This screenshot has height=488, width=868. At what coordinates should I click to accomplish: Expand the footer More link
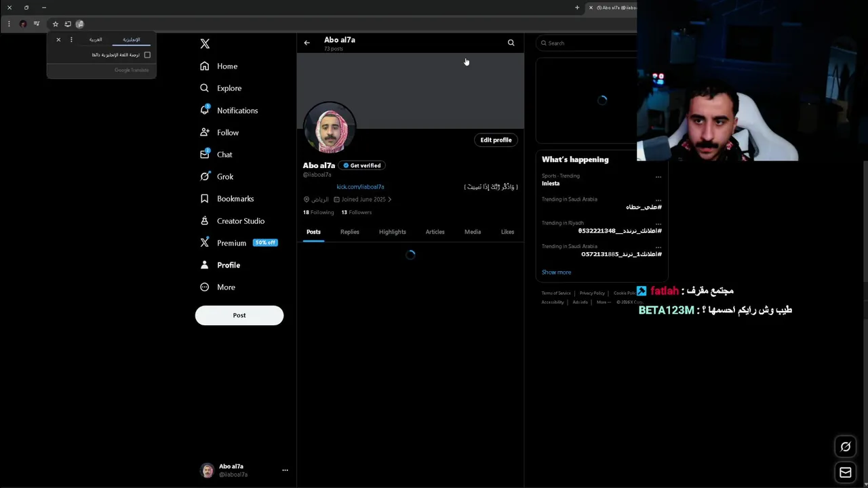pyautogui.click(x=603, y=302)
